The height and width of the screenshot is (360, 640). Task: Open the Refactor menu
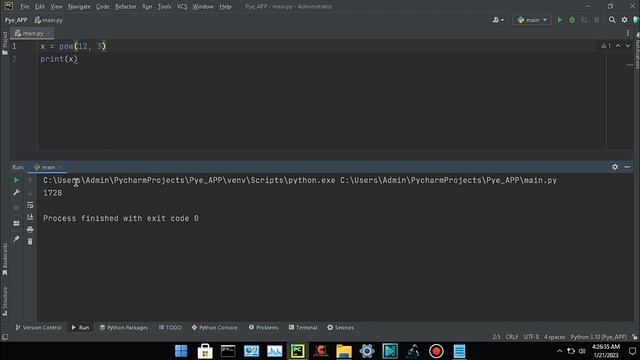[x=125, y=7]
